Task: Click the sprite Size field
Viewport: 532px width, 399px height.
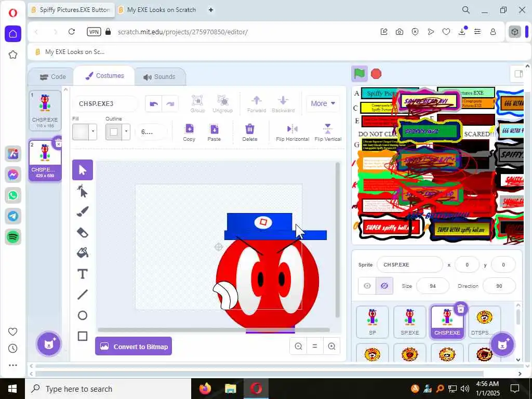Action: (433, 286)
